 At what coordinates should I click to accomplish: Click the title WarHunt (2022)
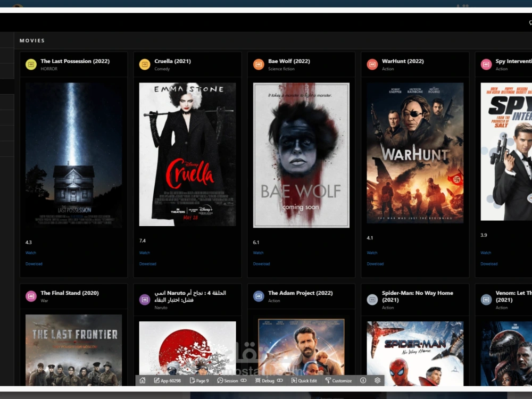[x=403, y=61]
